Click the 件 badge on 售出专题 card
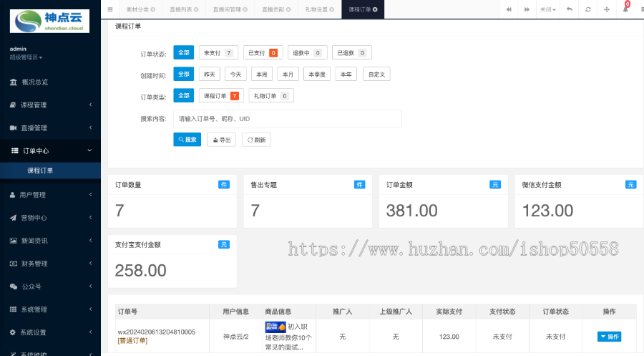Screen dimensions: 644x356 (359, 185)
